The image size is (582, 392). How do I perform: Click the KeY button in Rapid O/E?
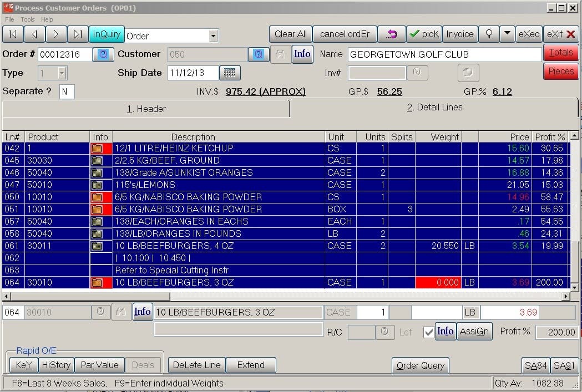click(24, 365)
